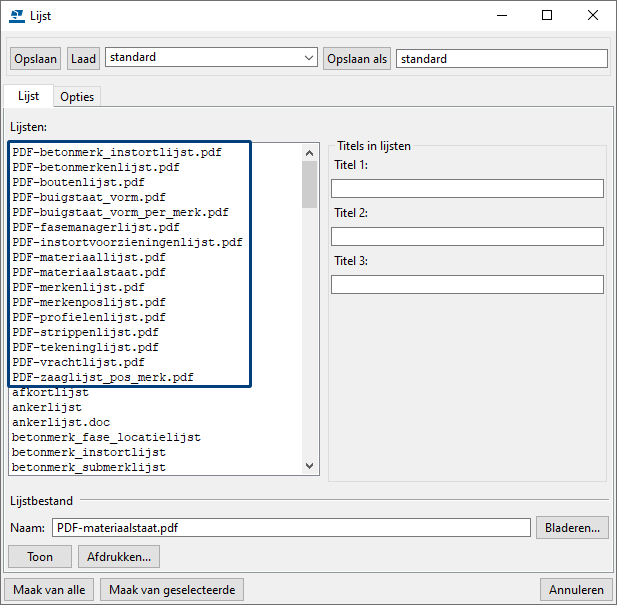Viewport: 617px width, 605px height.
Task: Click Maak van alle button
Action: (49, 590)
